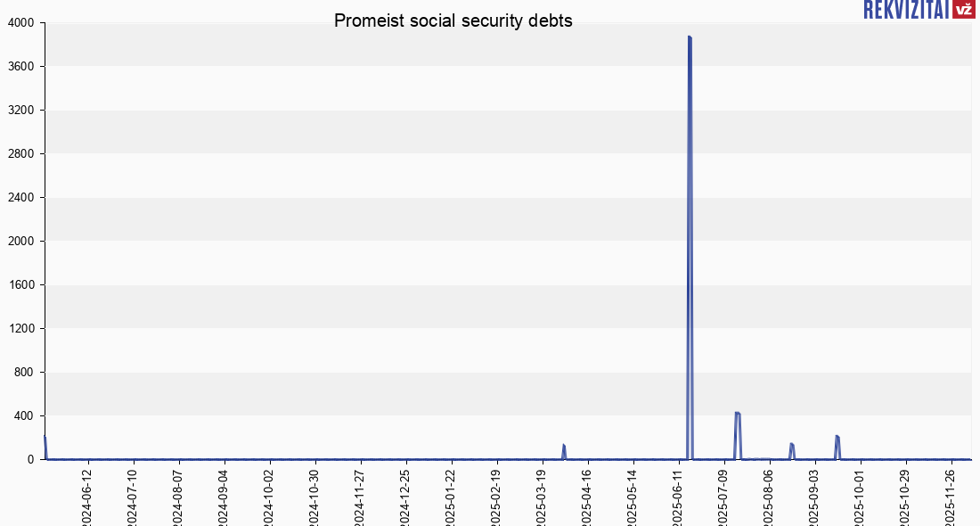Click the chart title Promeist social security debts

pyautogui.click(x=453, y=21)
